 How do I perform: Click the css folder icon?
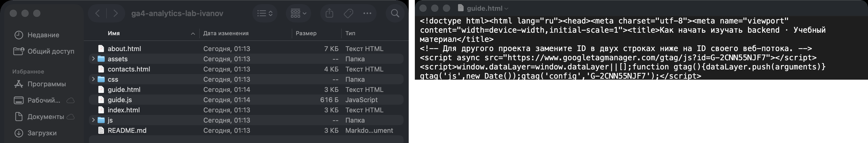click(101, 79)
